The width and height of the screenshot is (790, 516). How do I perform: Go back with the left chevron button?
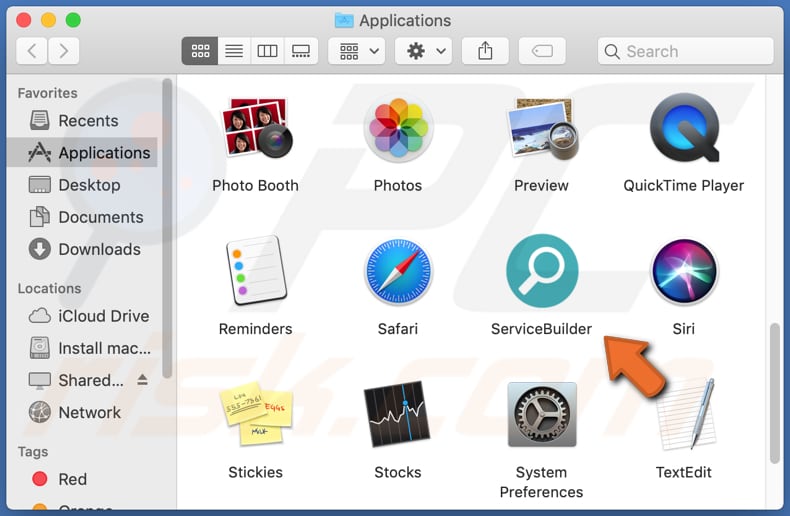(x=32, y=51)
